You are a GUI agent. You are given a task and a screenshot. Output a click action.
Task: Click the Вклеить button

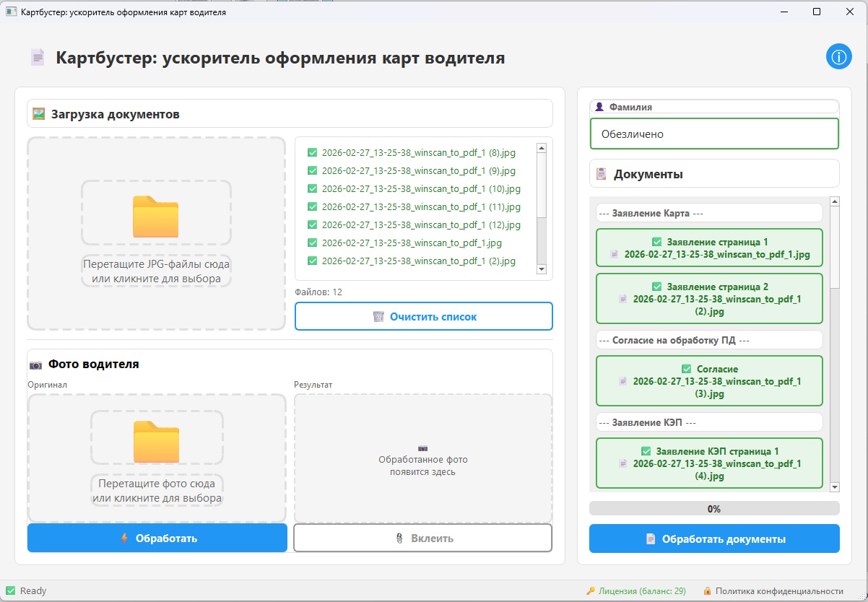[422, 538]
